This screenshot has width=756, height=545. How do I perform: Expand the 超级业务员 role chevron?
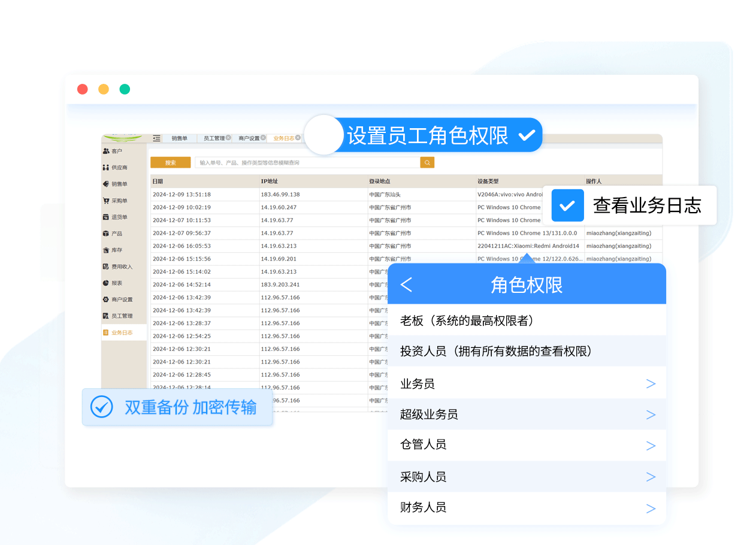point(651,414)
